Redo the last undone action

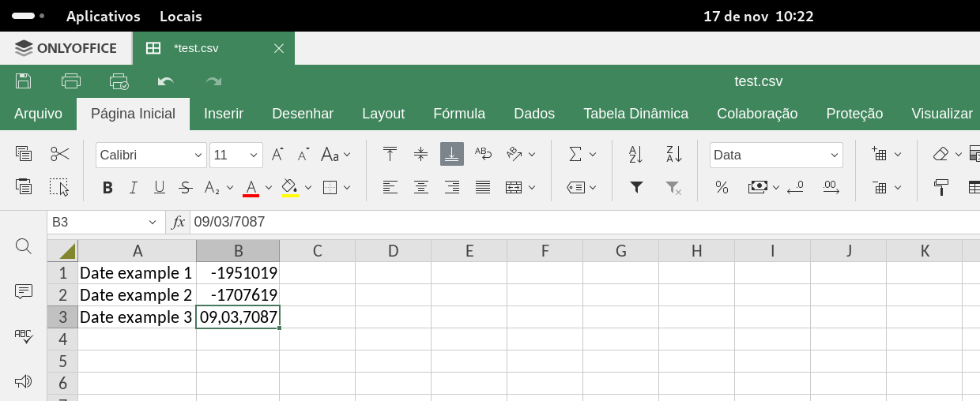tap(213, 81)
